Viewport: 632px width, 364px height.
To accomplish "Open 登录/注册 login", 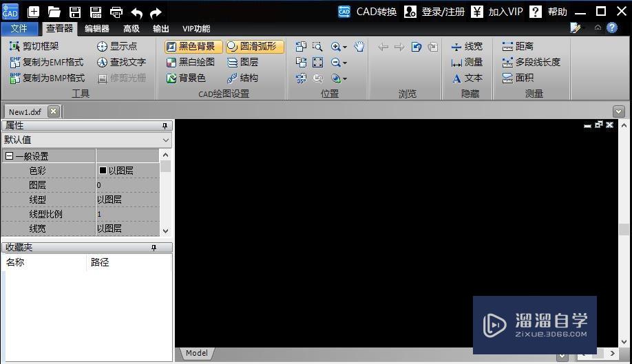I will [x=434, y=12].
